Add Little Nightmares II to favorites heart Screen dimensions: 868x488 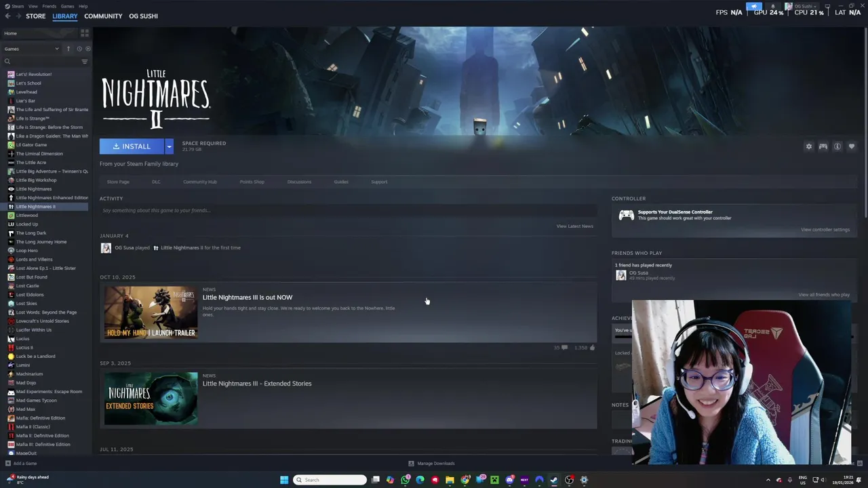click(852, 146)
